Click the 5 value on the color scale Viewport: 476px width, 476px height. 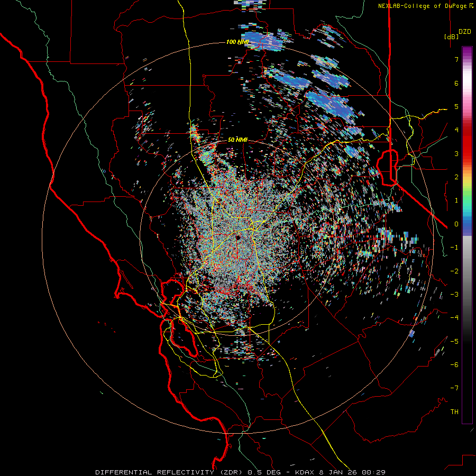456,106
